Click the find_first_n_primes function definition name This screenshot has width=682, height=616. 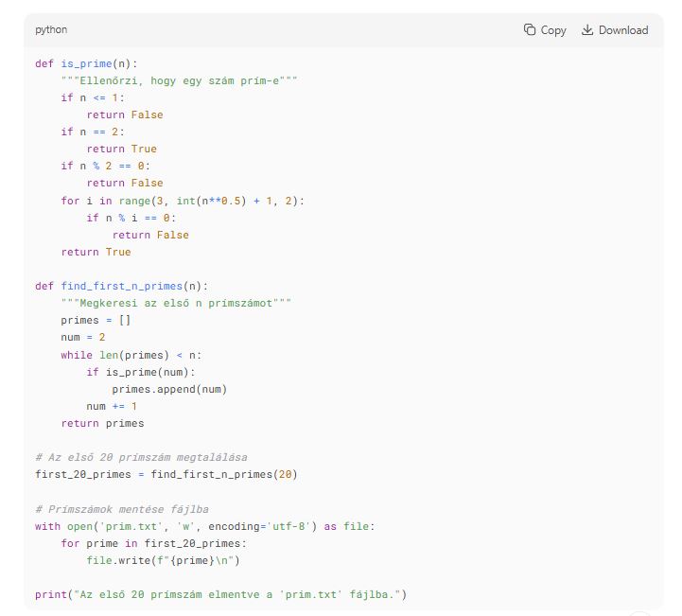tap(121, 286)
